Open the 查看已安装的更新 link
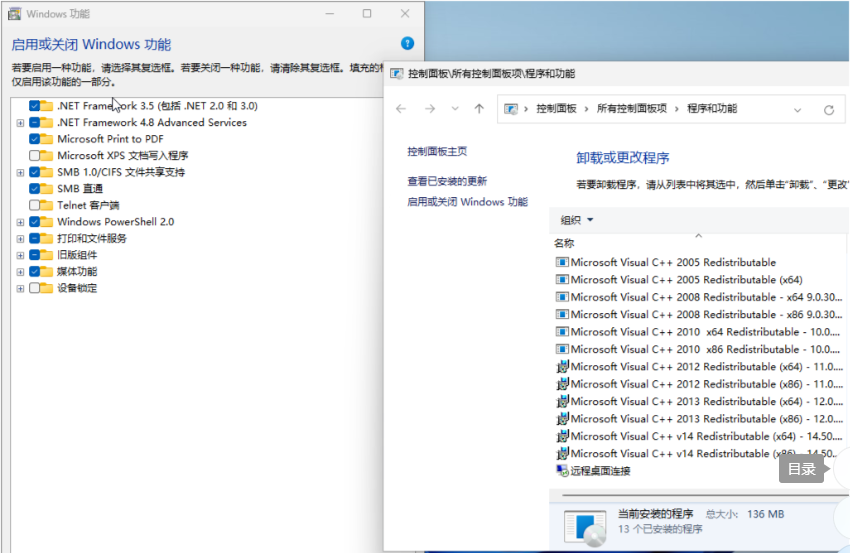 447,181
